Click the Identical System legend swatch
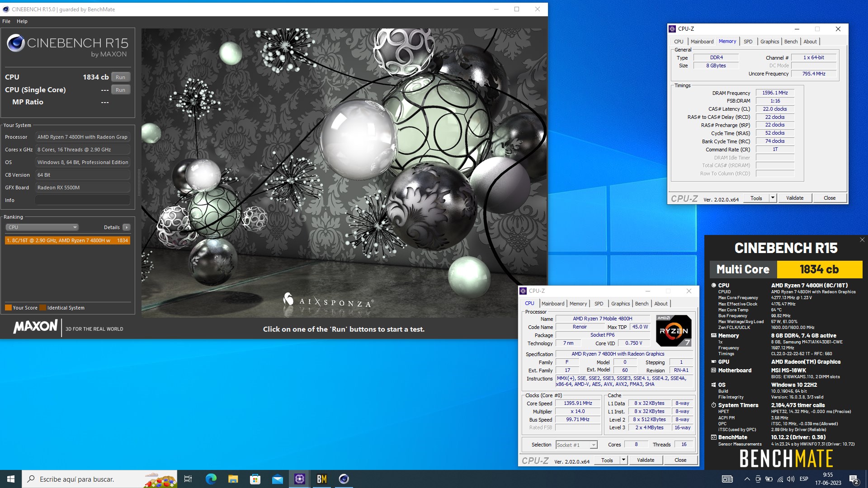This screenshot has height=488, width=868. (42, 308)
